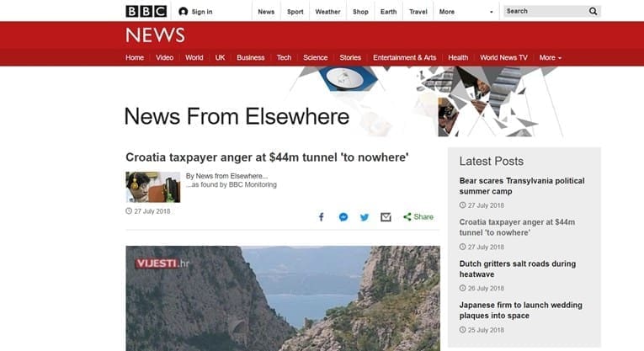
Task: Click the author thumbnail image
Action: click(152, 187)
